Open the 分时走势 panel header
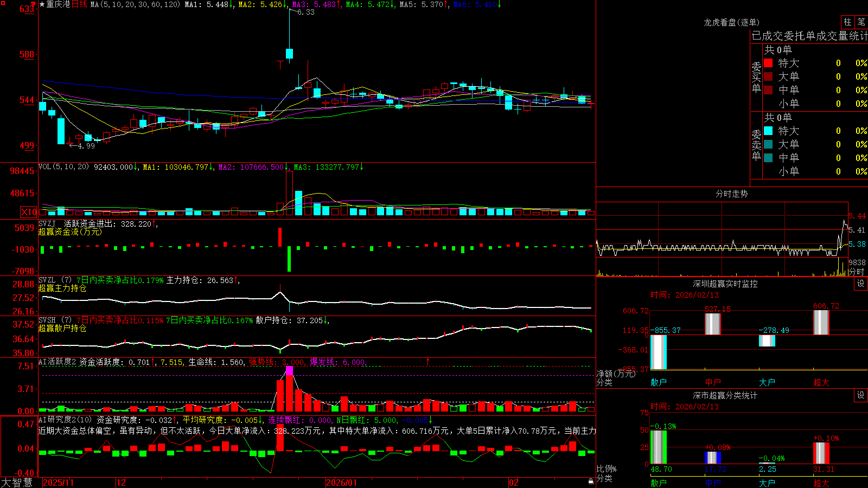This screenshot has height=488, width=868. [x=731, y=194]
